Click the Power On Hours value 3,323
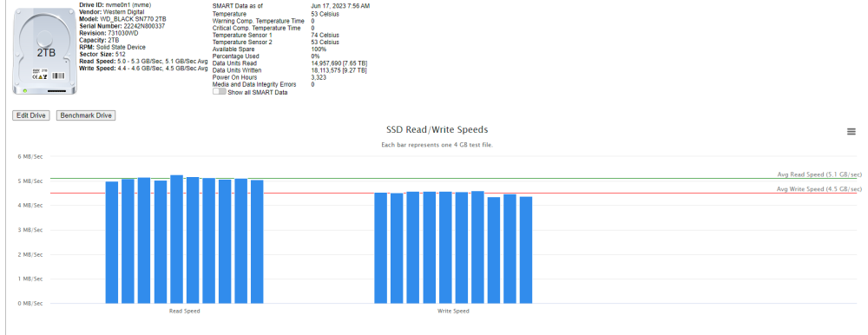868x335 pixels. pos(319,77)
